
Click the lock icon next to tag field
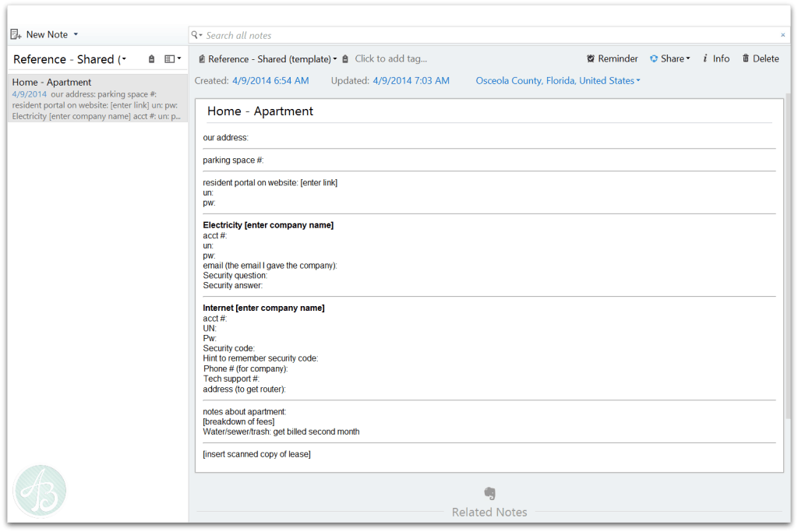coord(345,59)
